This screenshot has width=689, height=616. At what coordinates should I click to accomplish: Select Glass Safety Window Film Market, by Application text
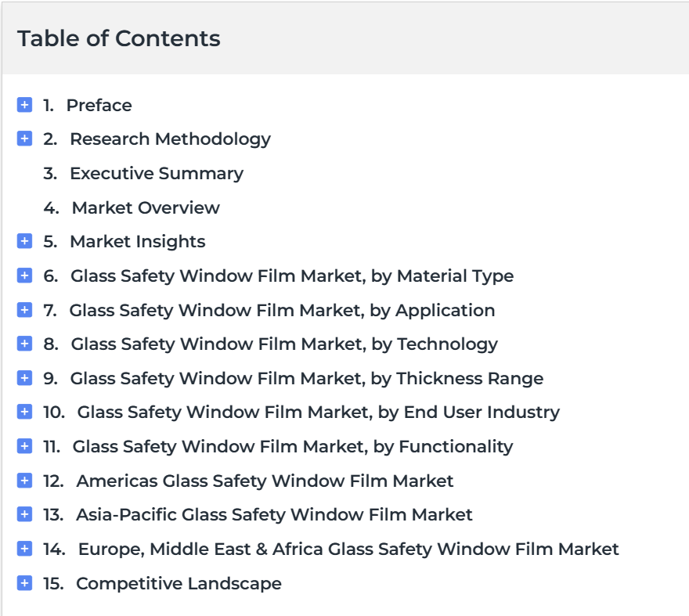click(282, 311)
